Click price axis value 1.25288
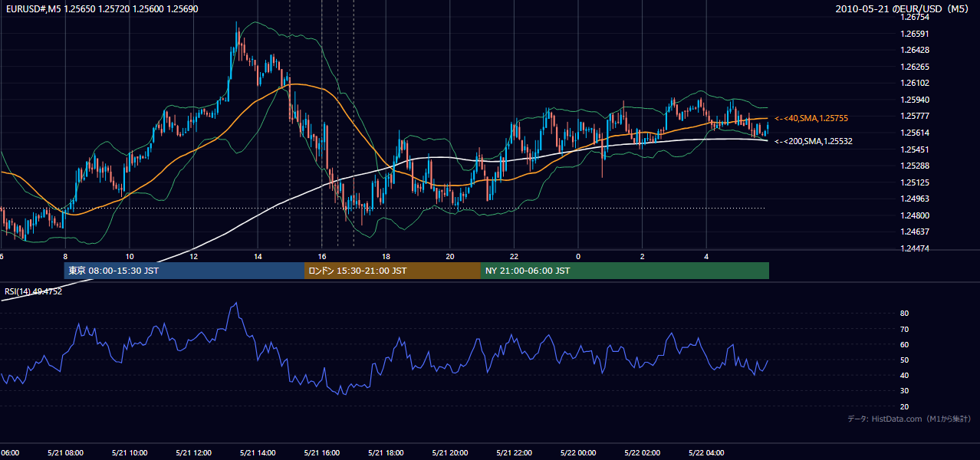Viewport: 980px width, 460px height. click(914, 166)
